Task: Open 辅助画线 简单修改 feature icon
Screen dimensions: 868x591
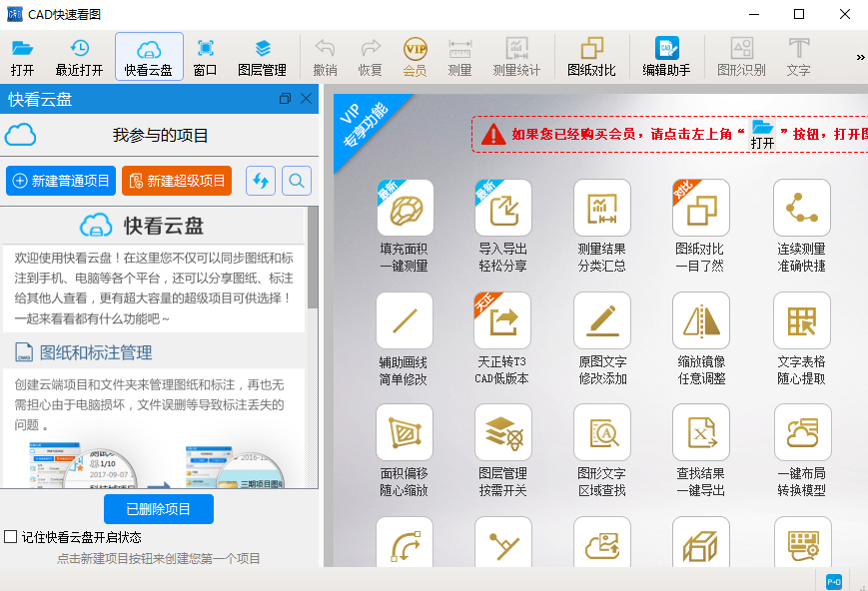Action: click(x=405, y=320)
